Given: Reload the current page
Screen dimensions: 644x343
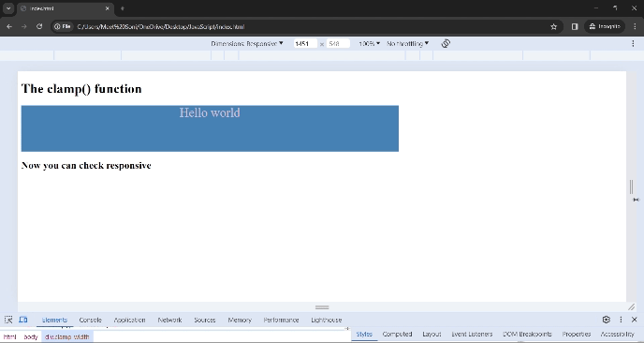Looking at the screenshot, I should coord(39,27).
